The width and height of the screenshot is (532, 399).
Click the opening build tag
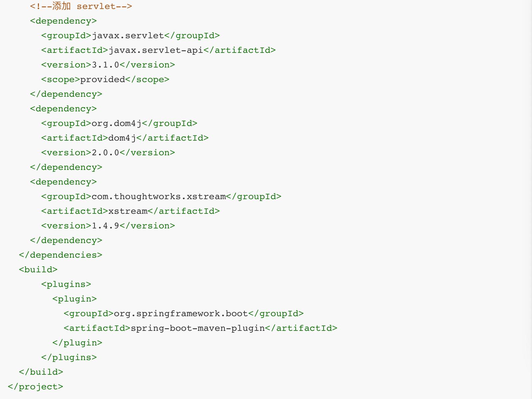[38, 270]
